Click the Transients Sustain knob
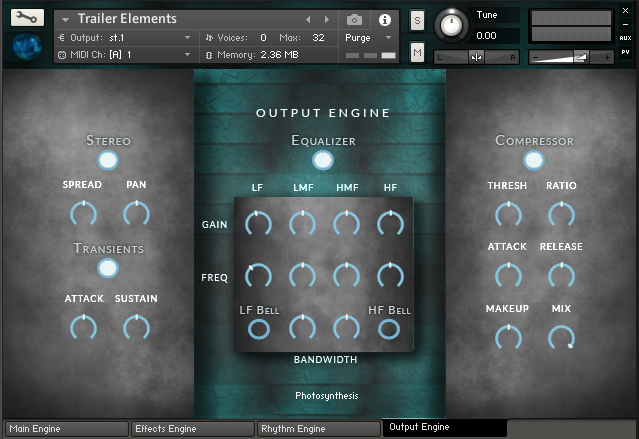 pos(136,327)
